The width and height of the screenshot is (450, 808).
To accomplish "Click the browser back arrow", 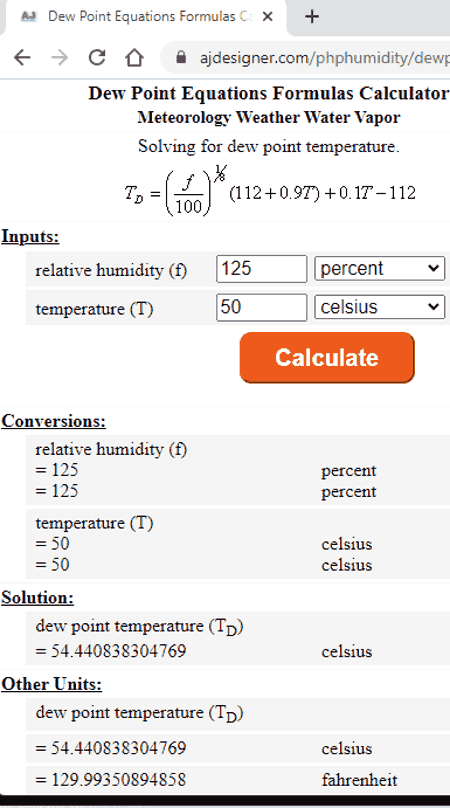I will click(22, 57).
